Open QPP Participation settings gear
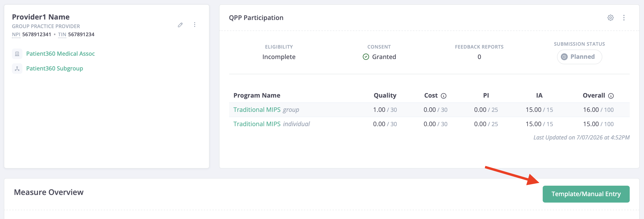644x219 pixels. [x=610, y=17]
